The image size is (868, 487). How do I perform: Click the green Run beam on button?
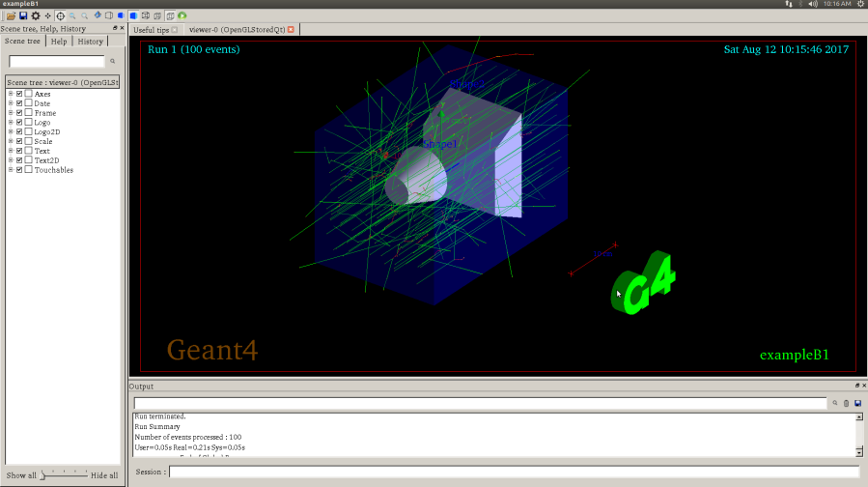point(182,16)
